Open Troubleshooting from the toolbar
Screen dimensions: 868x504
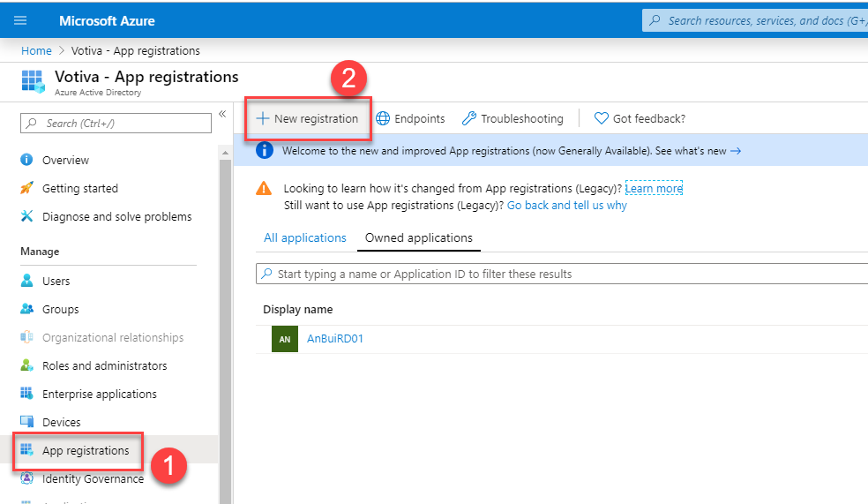[x=513, y=118]
